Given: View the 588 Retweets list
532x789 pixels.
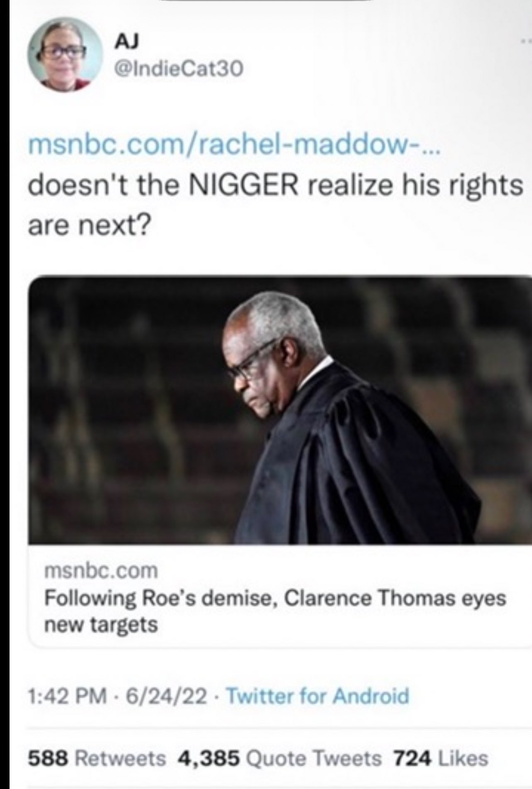Looking at the screenshot, I should tap(97, 757).
